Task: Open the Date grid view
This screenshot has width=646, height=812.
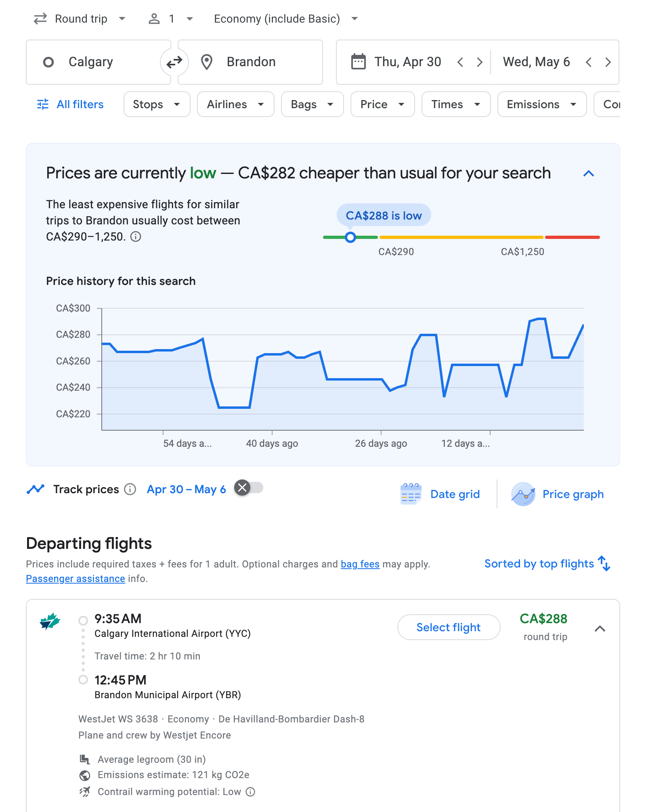Action: 440,494
